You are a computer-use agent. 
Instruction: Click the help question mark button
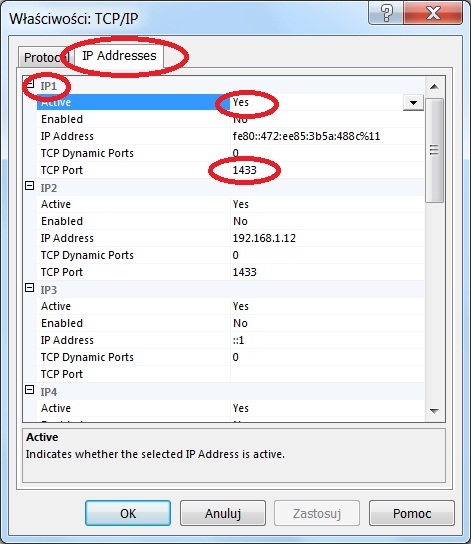[x=386, y=13]
